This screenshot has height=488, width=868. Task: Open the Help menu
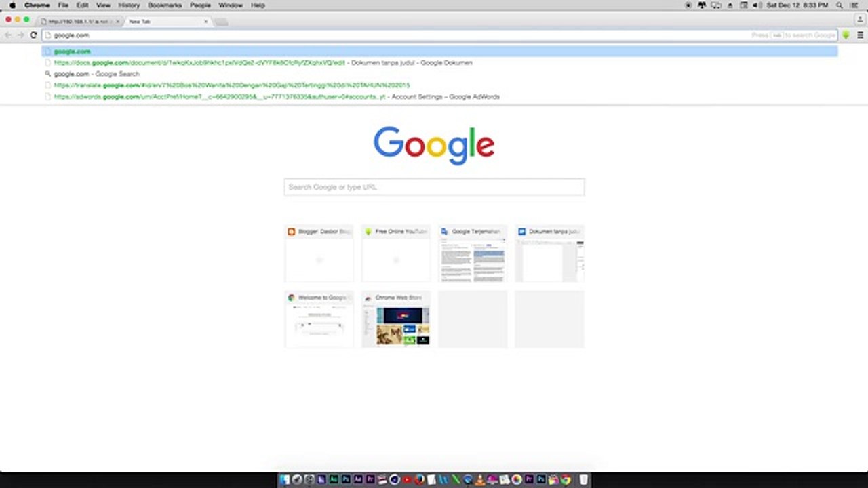(x=258, y=5)
